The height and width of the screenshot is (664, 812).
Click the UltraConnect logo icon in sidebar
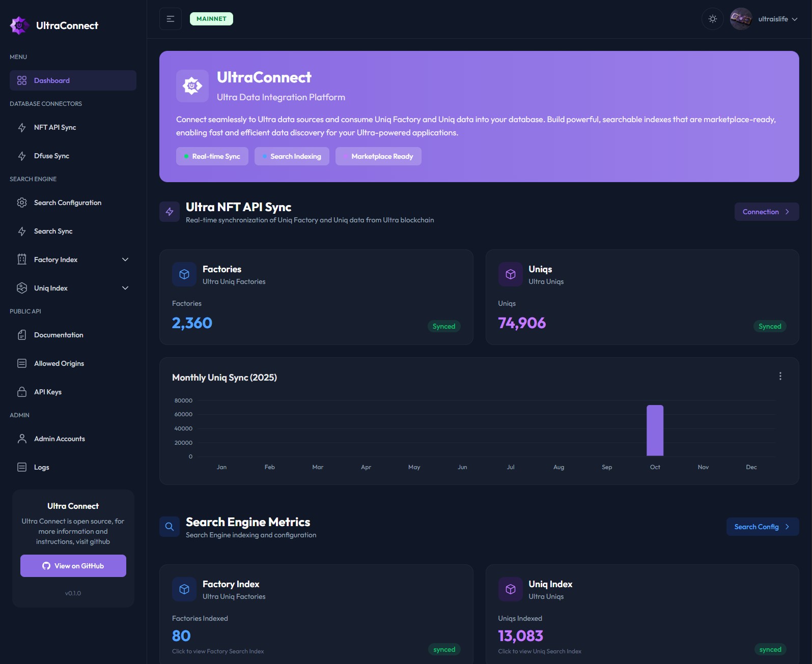coord(19,25)
